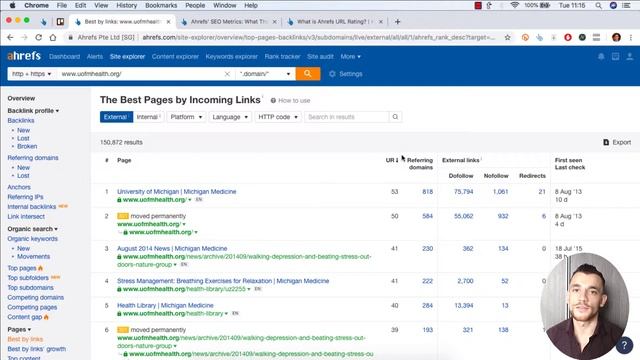Click the ahrefs logo

tap(24, 56)
